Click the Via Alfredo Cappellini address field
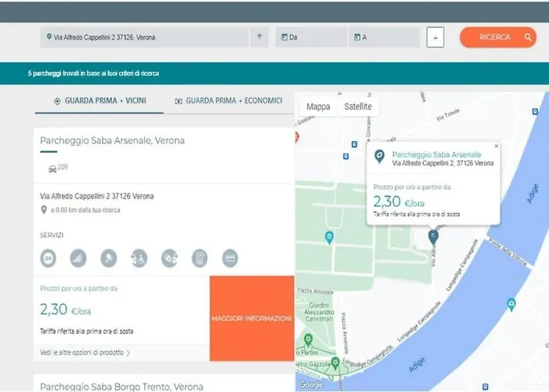Viewport: 549px width, 392px height. point(145,37)
